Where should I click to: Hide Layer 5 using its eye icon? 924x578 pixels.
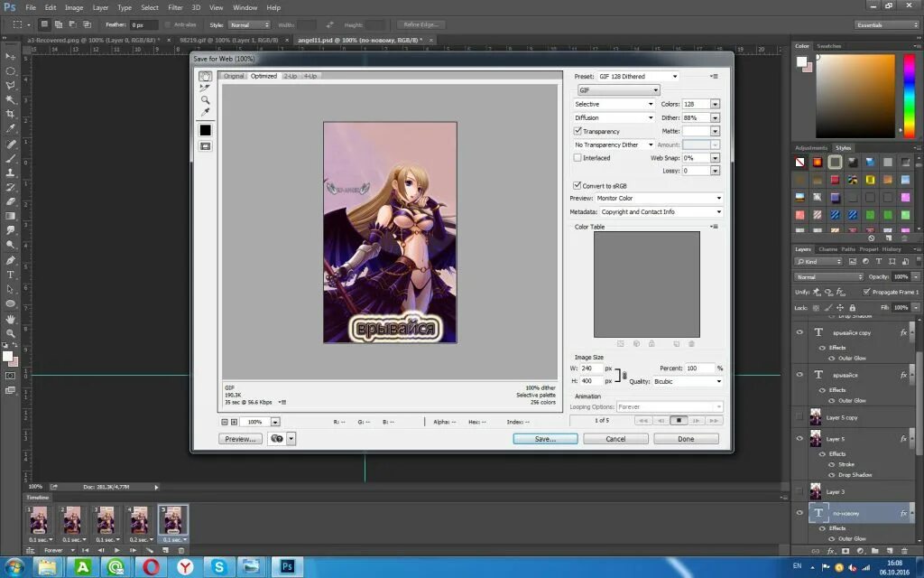(x=799, y=438)
